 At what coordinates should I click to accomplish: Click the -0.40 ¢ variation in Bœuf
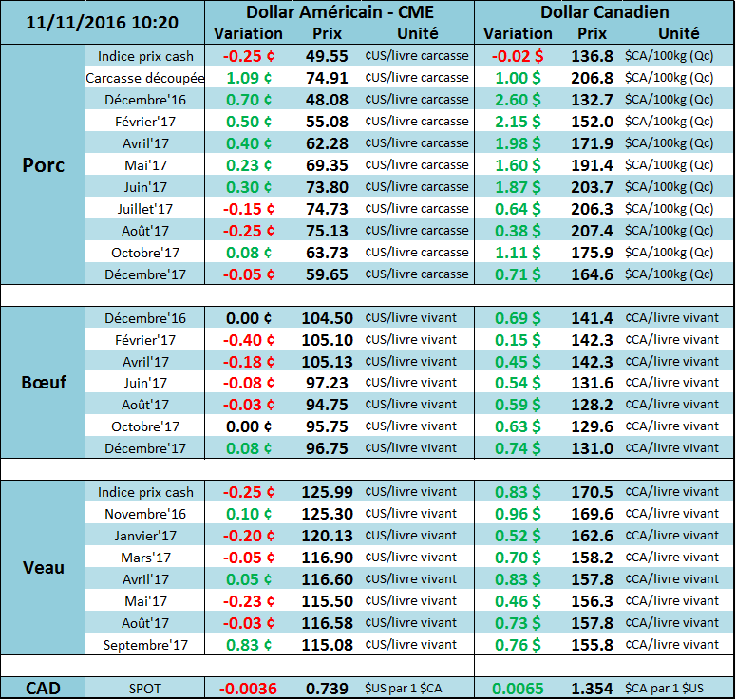(x=249, y=340)
